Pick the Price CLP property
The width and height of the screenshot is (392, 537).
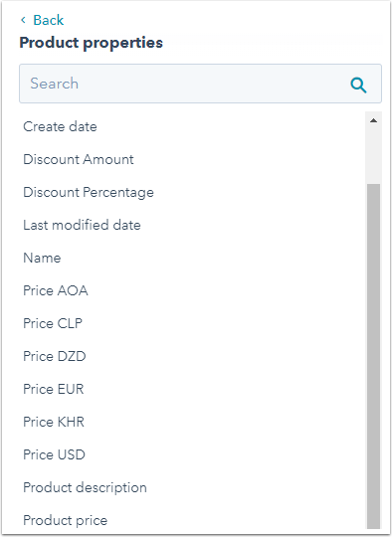[x=53, y=323]
